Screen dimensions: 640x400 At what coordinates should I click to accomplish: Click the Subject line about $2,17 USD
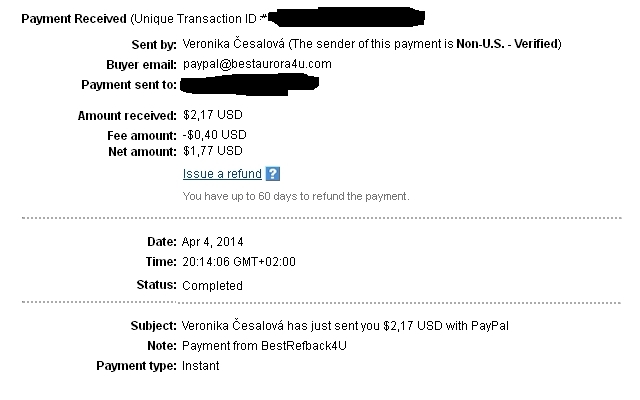point(345,326)
